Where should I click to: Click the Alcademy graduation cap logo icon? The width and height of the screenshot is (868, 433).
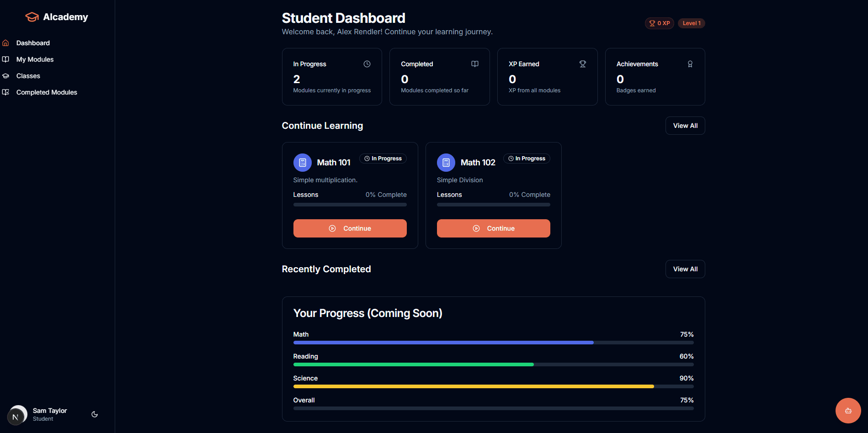32,16
